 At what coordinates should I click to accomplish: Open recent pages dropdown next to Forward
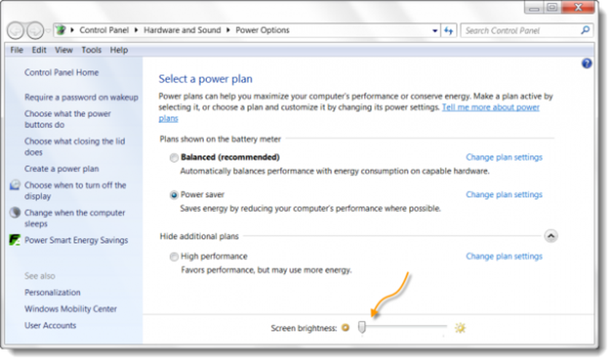[48, 31]
